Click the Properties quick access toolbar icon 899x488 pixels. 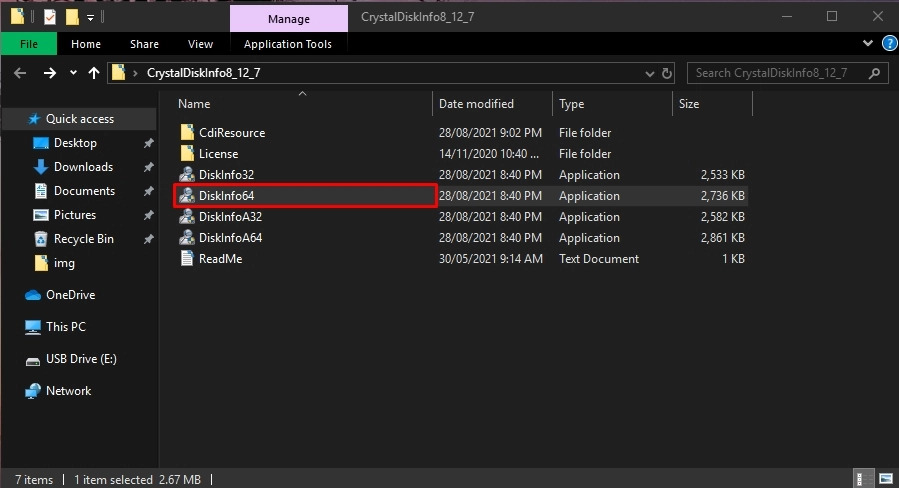click(x=50, y=17)
